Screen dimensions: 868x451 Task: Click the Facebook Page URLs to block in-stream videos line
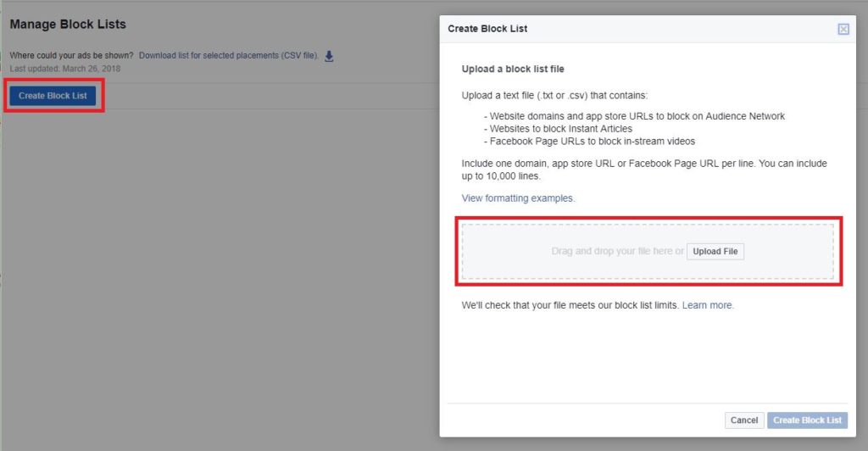click(590, 141)
